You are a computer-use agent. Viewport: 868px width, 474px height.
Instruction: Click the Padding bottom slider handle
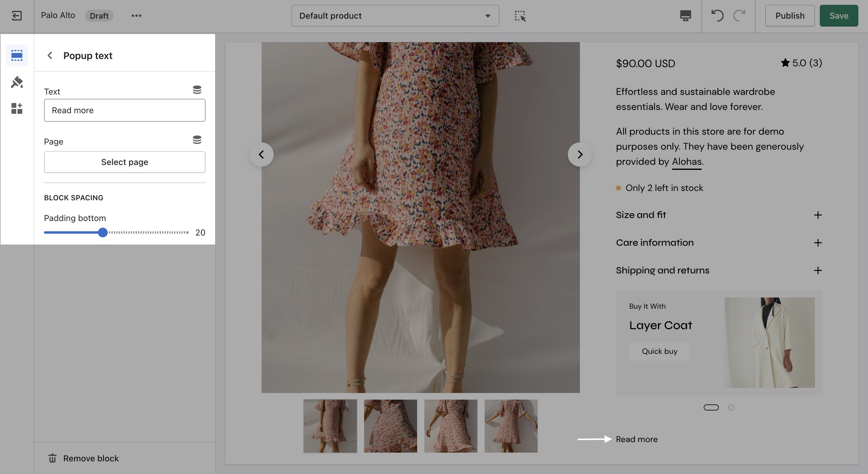tap(103, 232)
